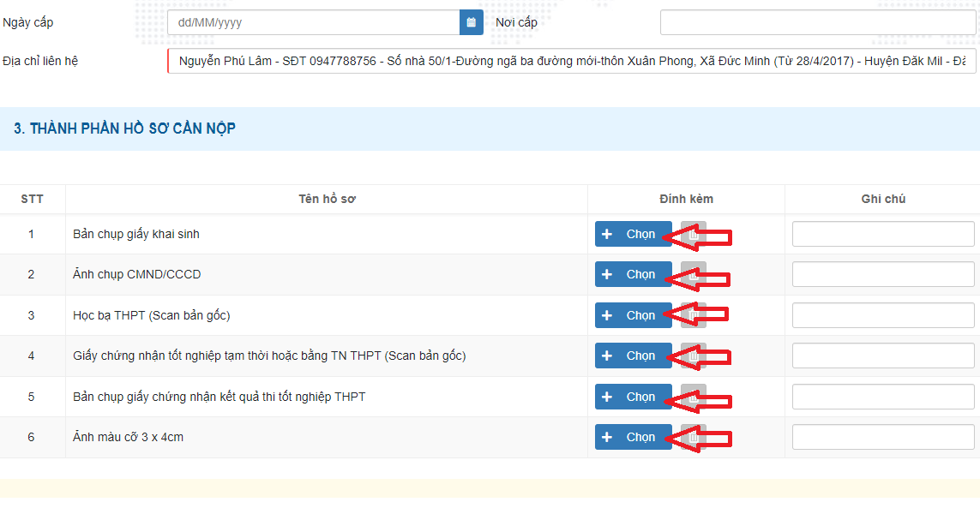Click the 'Bản chụp giấy khai sinh' text
Image resolution: width=980 pixels, height=514 pixels.
136,234
